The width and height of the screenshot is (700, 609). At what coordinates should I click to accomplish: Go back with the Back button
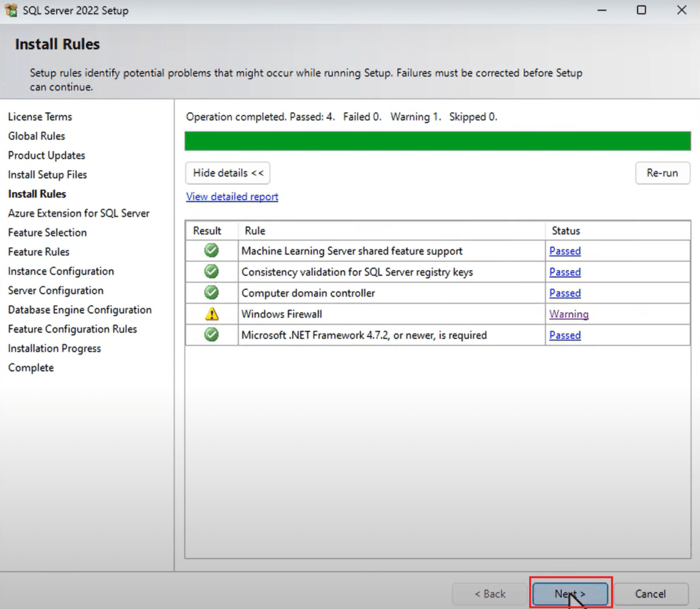point(489,594)
